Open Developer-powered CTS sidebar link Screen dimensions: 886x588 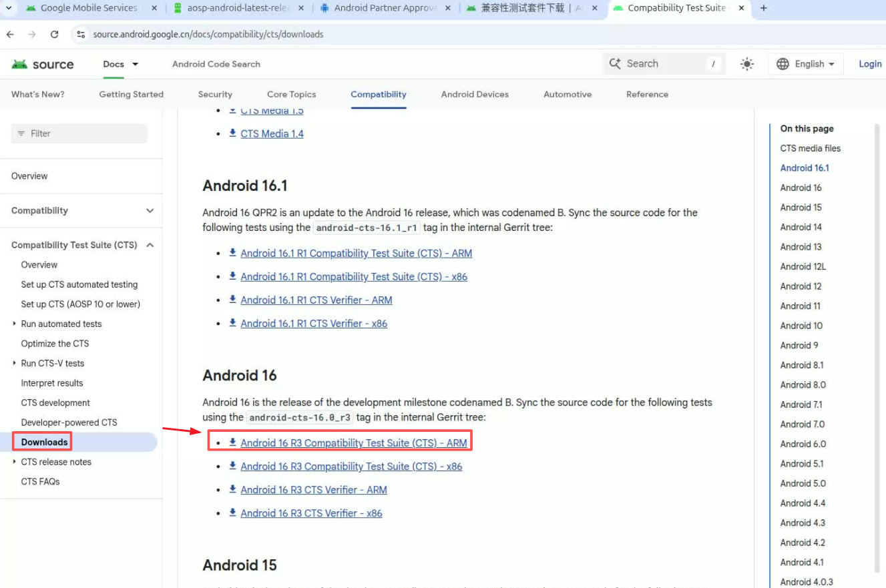69,422
